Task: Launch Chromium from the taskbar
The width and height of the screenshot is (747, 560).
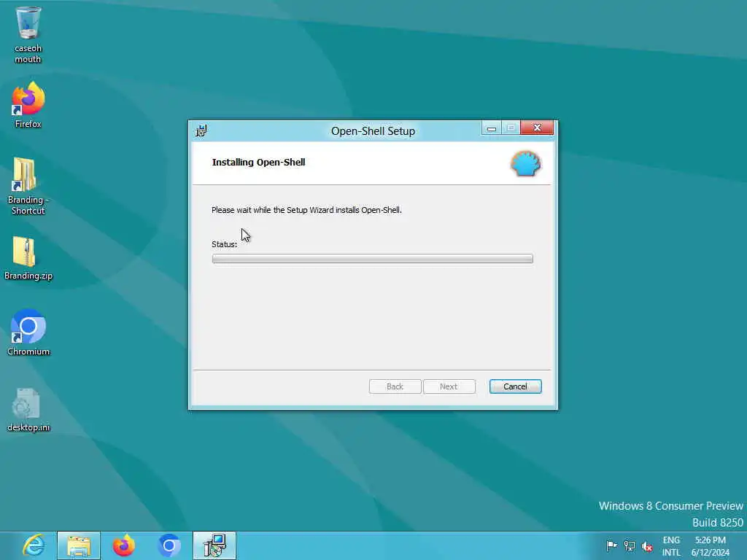Action: click(x=169, y=545)
